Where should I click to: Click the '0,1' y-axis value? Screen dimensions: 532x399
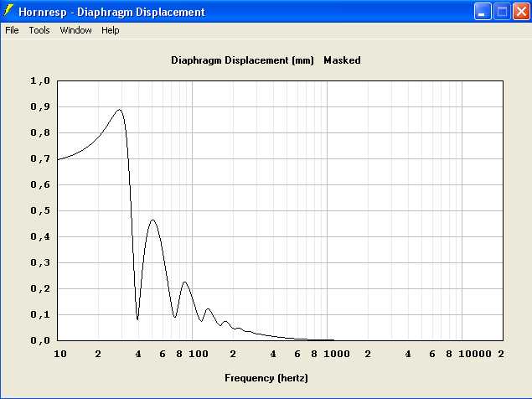40,314
